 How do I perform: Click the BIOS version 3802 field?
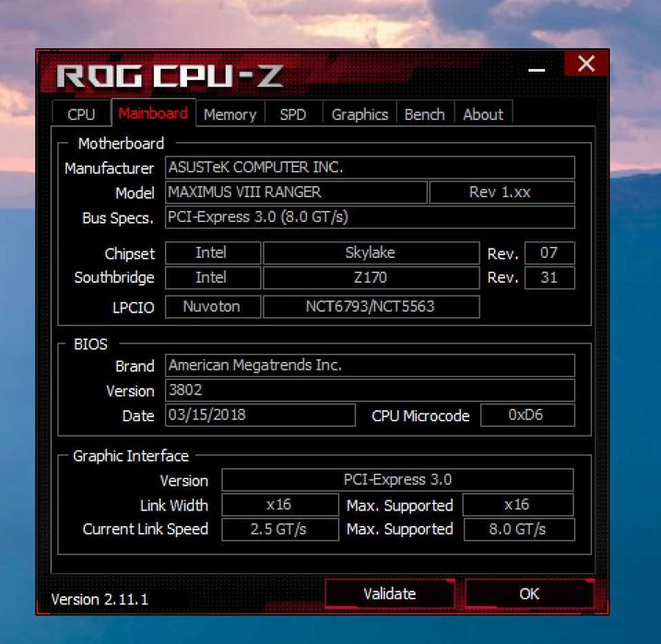coord(370,390)
